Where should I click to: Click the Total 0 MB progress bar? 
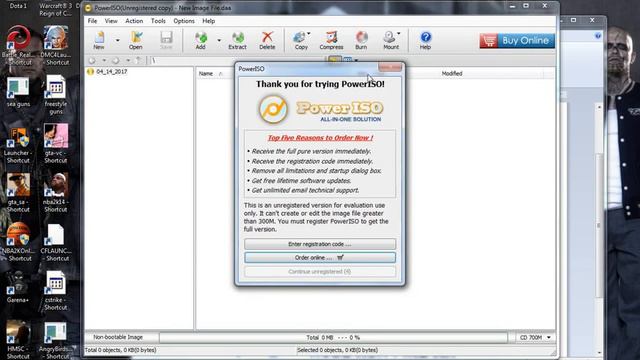[333, 338]
